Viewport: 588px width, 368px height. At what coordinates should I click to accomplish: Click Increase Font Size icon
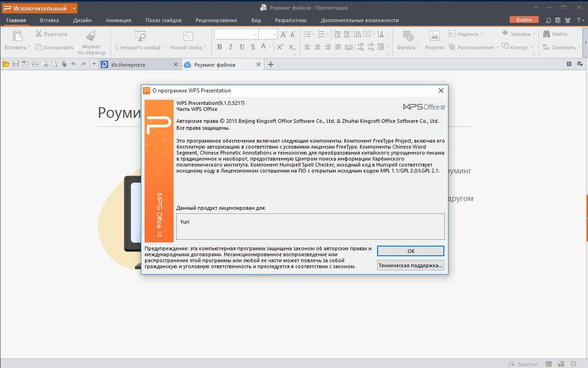click(284, 34)
